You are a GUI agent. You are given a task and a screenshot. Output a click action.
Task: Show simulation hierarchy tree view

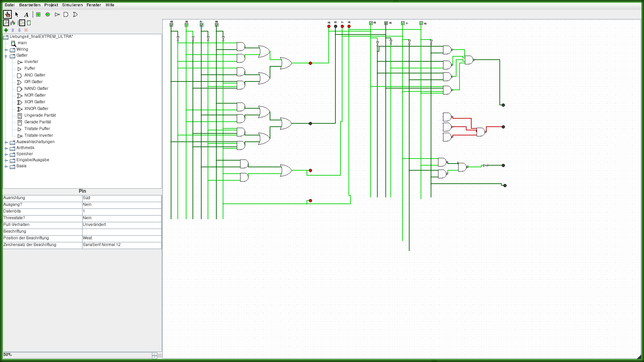[13, 23]
